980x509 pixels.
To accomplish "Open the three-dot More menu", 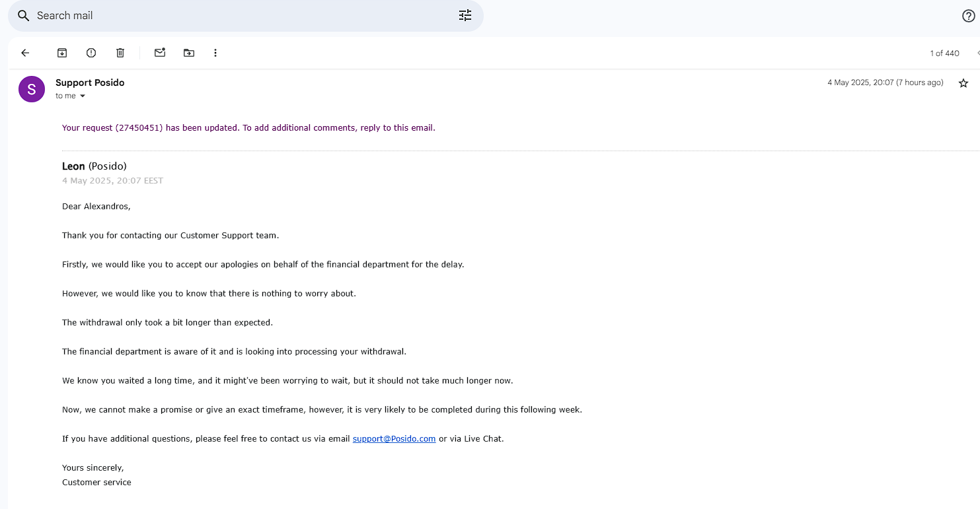I will click(x=215, y=53).
